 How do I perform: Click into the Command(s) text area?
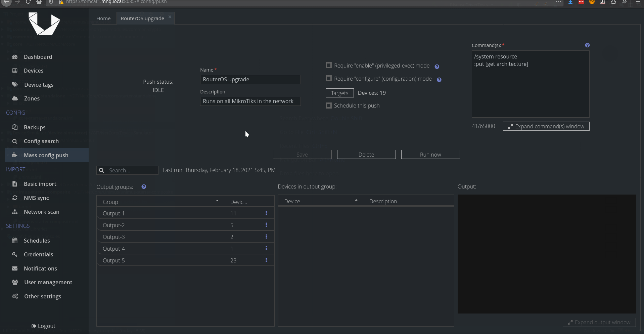(531, 84)
